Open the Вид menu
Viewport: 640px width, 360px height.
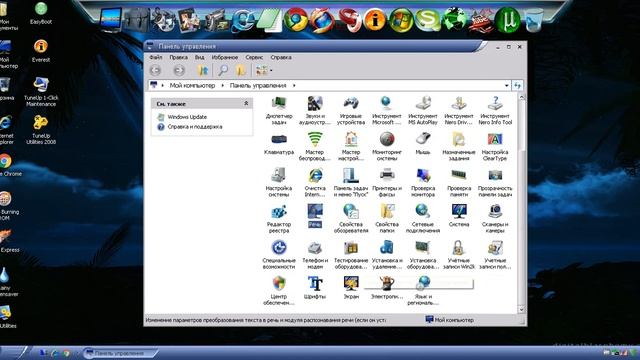199,58
